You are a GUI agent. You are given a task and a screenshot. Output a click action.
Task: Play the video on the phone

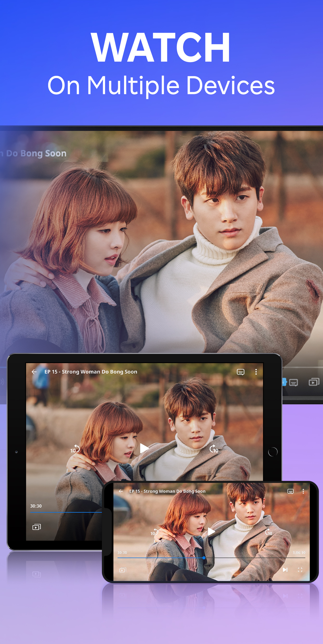pos(211,532)
